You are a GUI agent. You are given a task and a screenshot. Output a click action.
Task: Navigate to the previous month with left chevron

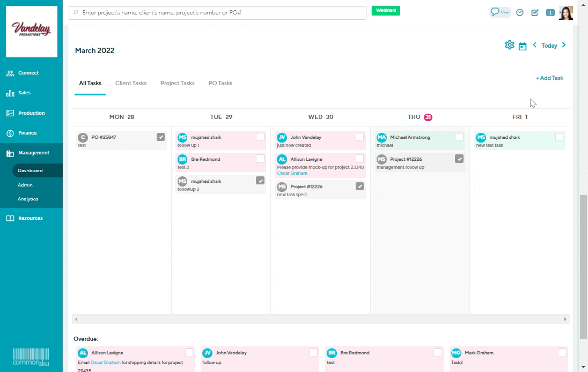[x=534, y=46]
